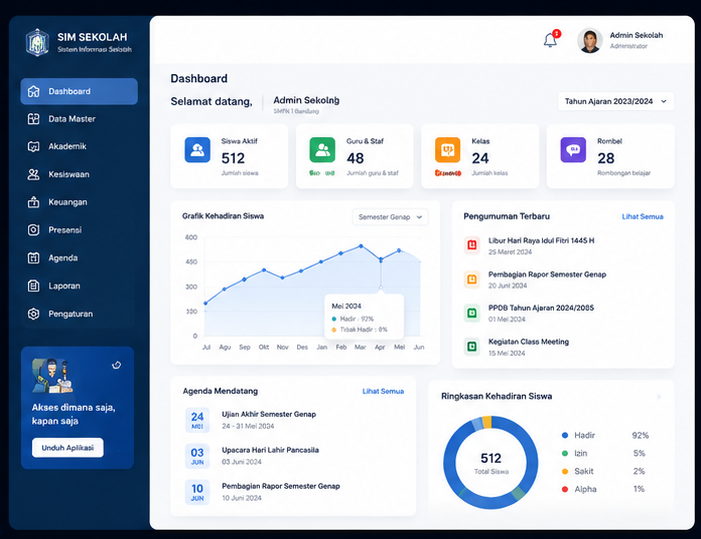
Task: Click the PPDB Tahun Ajaran announcement icon
Action: (x=472, y=313)
